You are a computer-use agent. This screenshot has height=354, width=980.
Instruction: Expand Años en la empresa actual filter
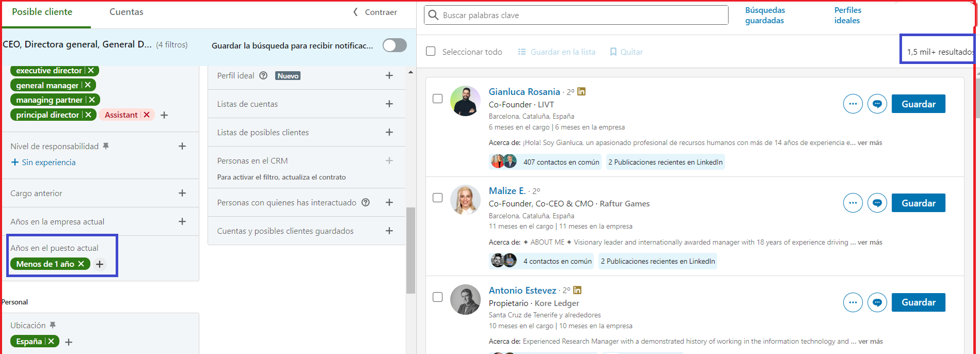[182, 221]
